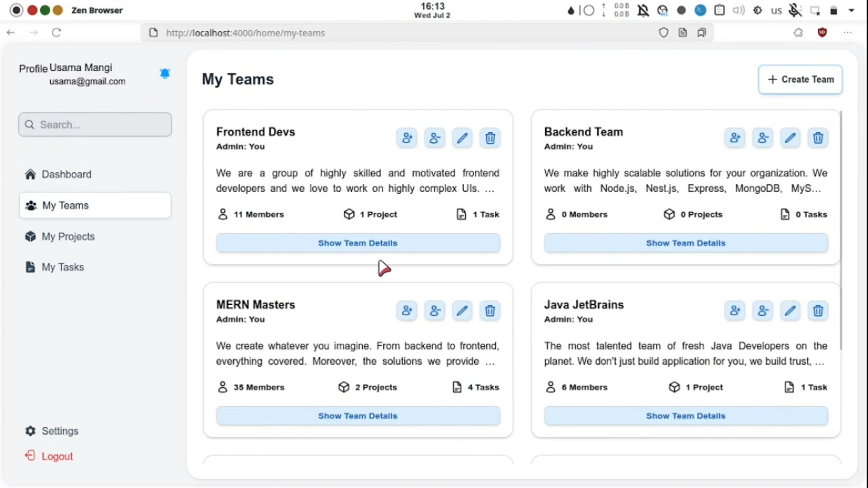Remove a member from Backend Team

coord(763,138)
